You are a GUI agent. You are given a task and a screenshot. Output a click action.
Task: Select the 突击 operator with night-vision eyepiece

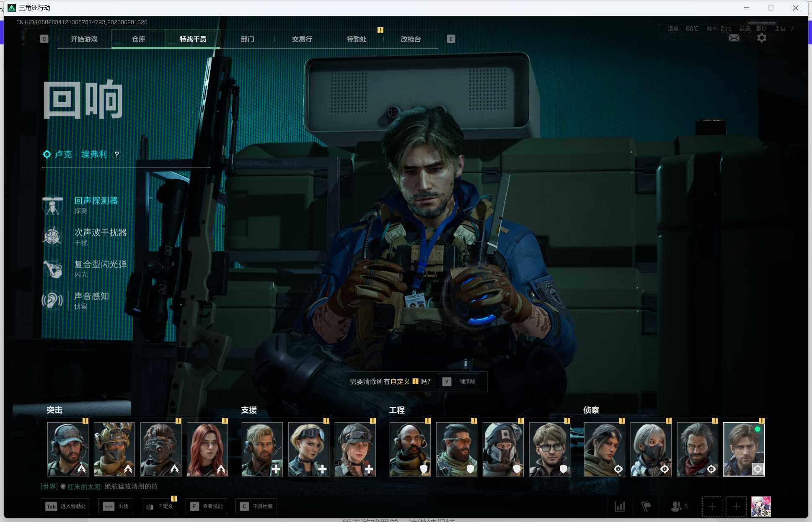click(x=161, y=449)
